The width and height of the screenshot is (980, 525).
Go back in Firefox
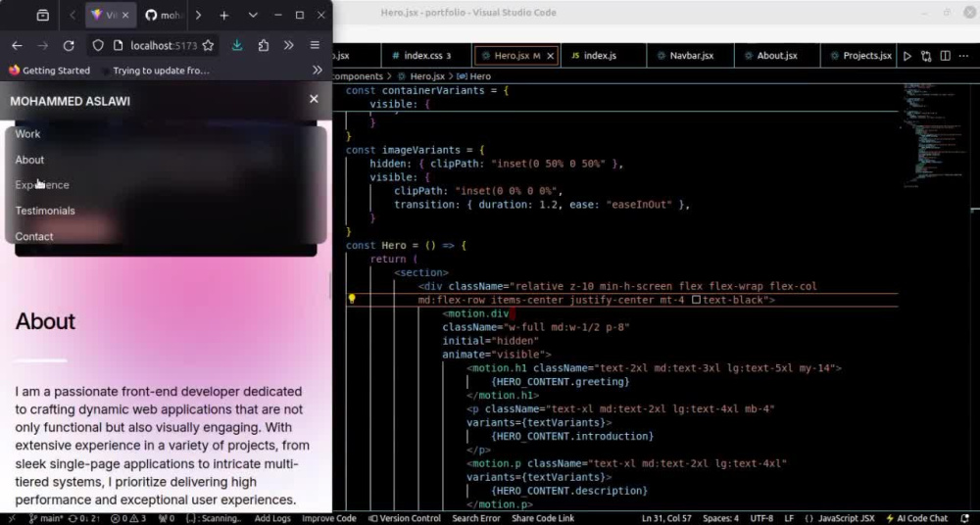[17, 45]
